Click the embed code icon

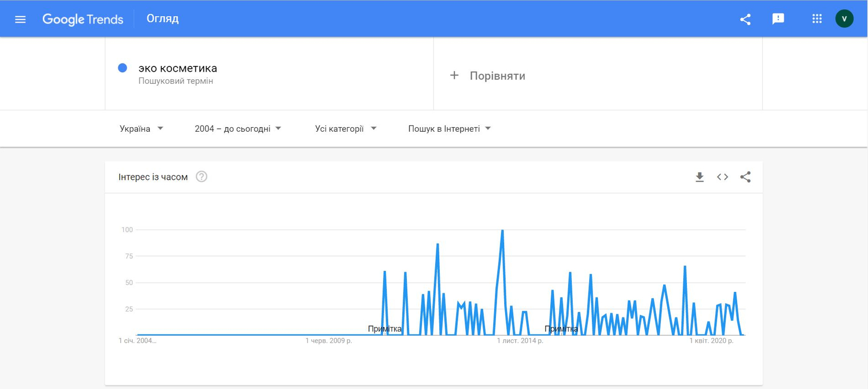[x=722, y=177]
